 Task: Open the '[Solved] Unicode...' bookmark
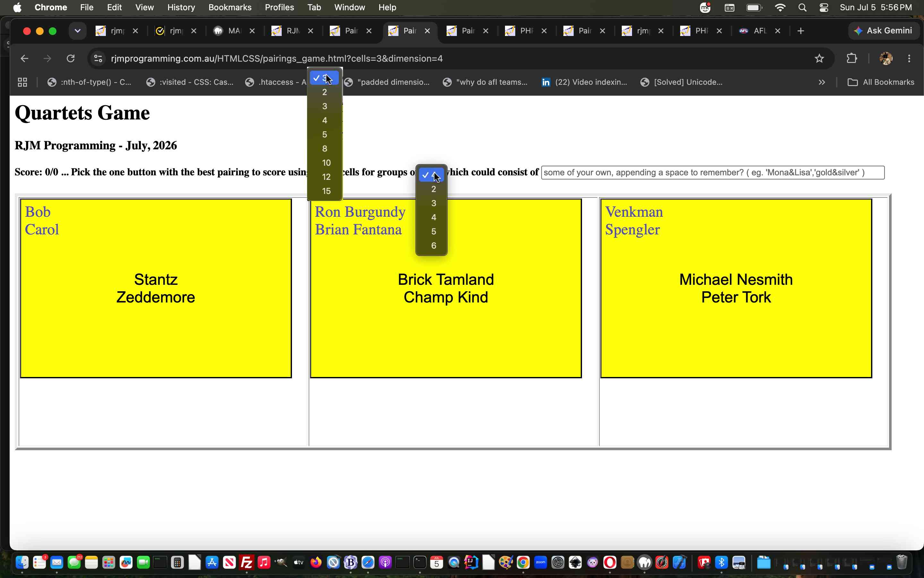coord(682,82)
